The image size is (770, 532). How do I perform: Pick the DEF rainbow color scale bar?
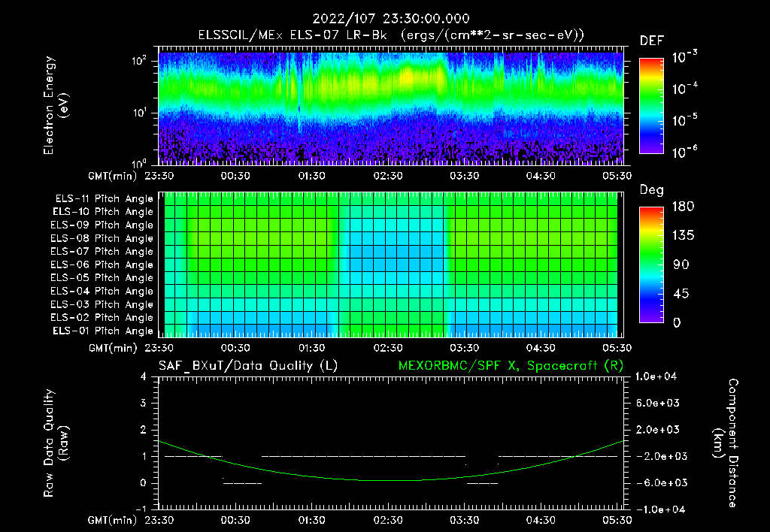(651, 105)
